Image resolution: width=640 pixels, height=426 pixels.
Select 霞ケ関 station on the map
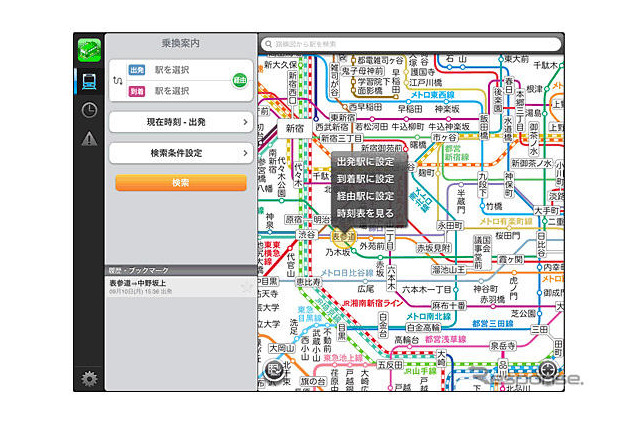pos(510,260)
